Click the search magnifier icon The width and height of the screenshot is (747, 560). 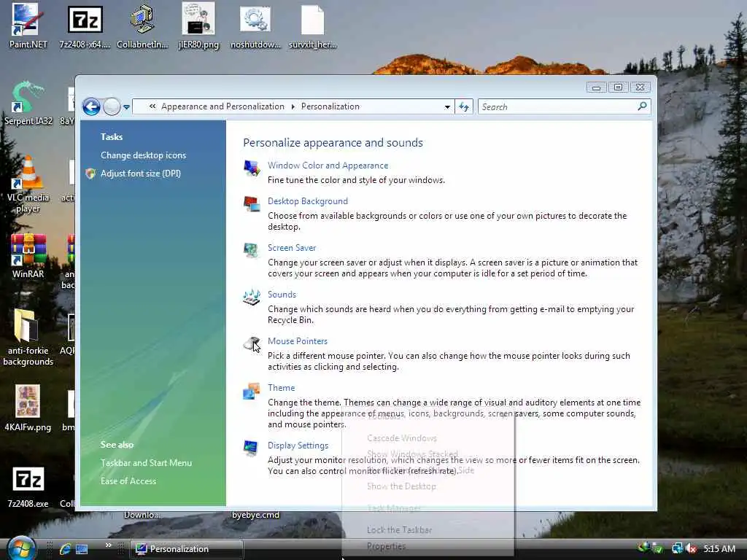pos(642,106)
